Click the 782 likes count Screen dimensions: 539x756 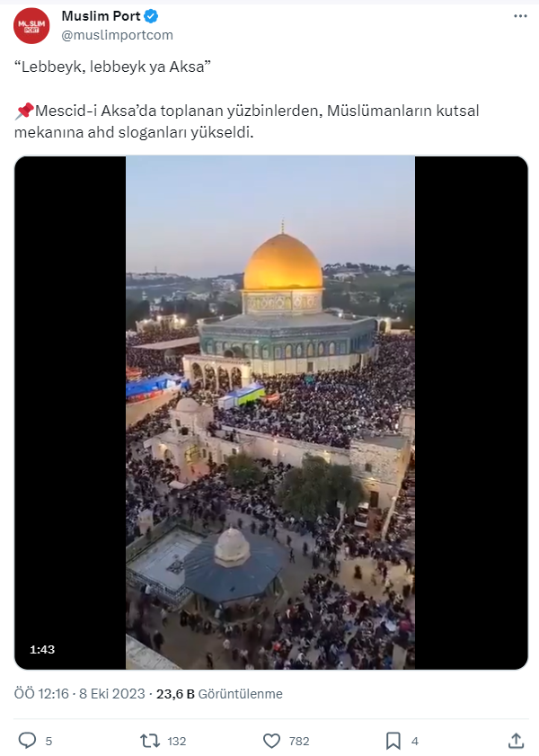point(298,741)
